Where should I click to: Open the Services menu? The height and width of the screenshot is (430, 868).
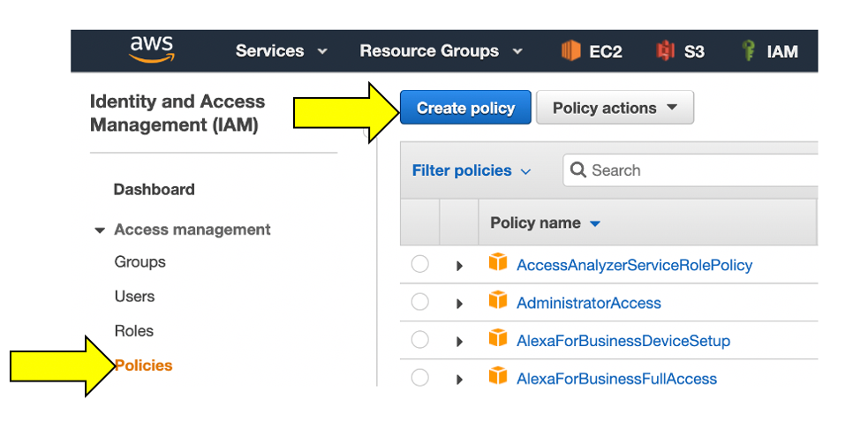pyautogui.click(x=281, y=51)
